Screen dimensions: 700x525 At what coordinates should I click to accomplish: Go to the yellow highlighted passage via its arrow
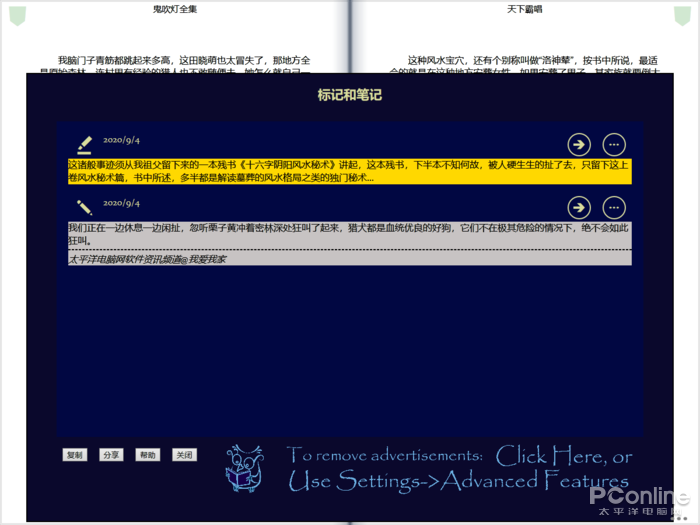pos(579,145)
